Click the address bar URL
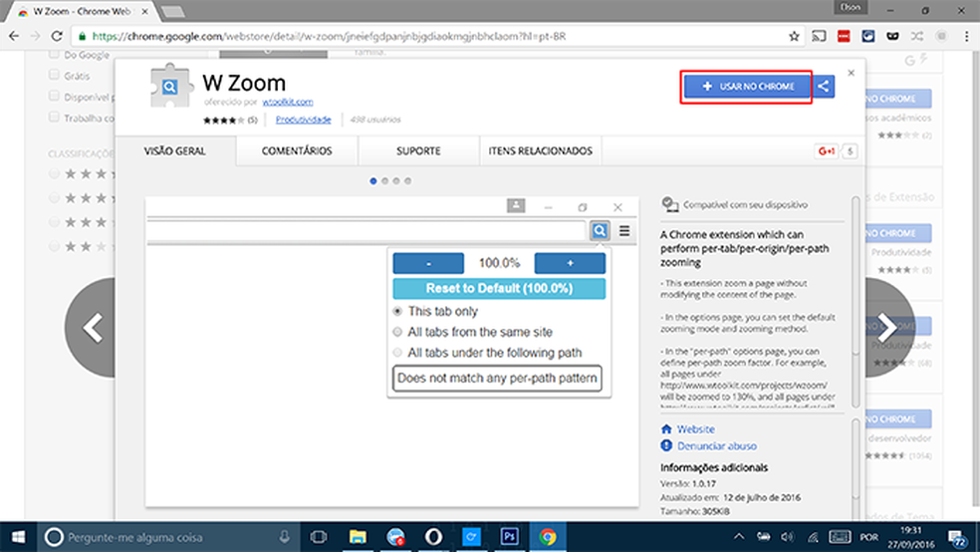980x552 pixels. pos(330,36)
